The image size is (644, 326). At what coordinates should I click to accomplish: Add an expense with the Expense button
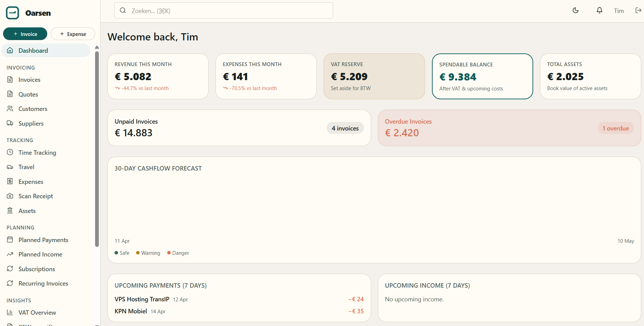pyautogui.click(x=73, y=34)
